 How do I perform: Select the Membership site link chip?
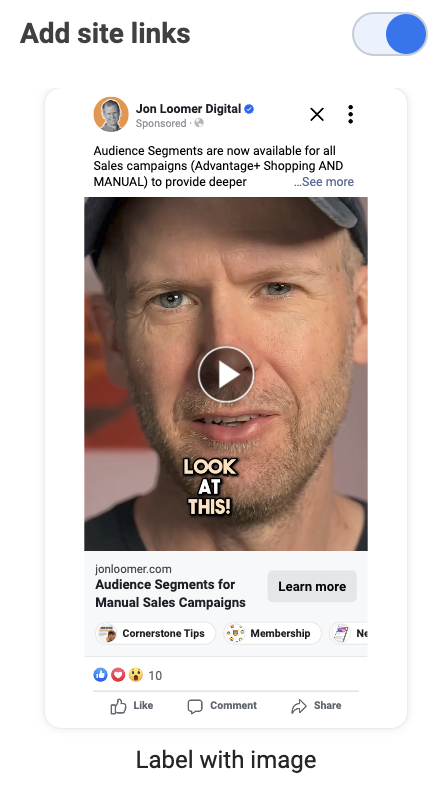coord(272,633)
